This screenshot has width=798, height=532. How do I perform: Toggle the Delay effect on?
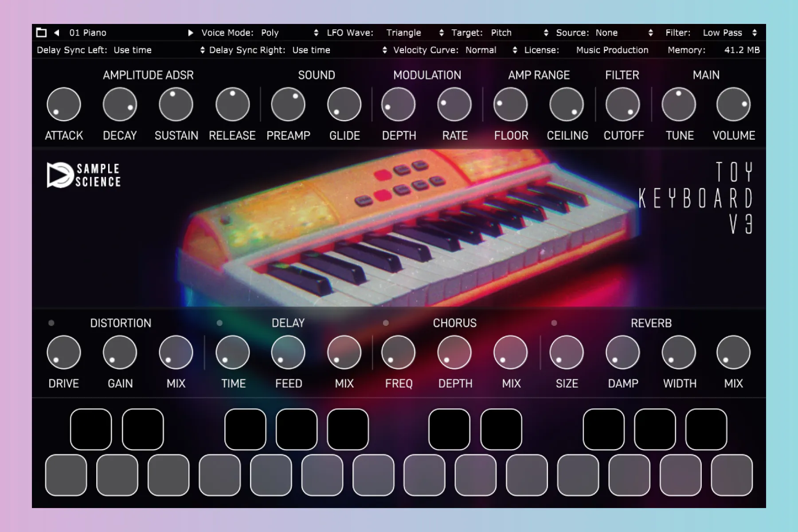[x=219, y=323]
